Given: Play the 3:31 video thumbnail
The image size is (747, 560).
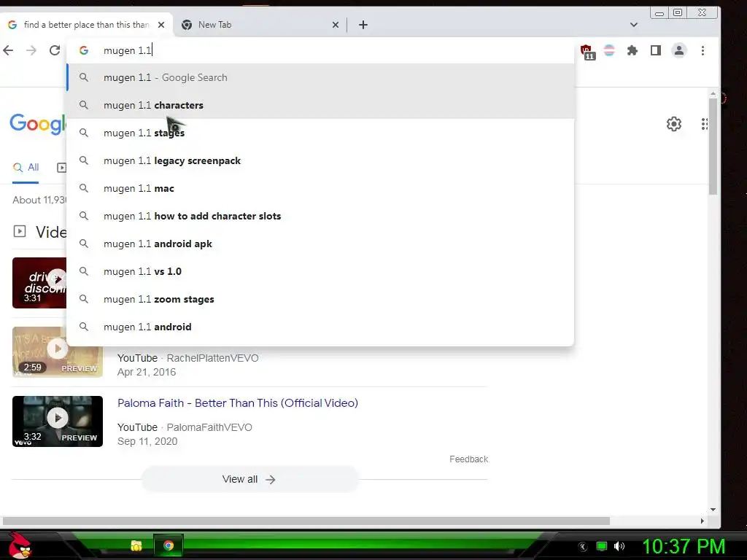Looking at the screenshot, I should pyautogui.click(x=39, y=283).
